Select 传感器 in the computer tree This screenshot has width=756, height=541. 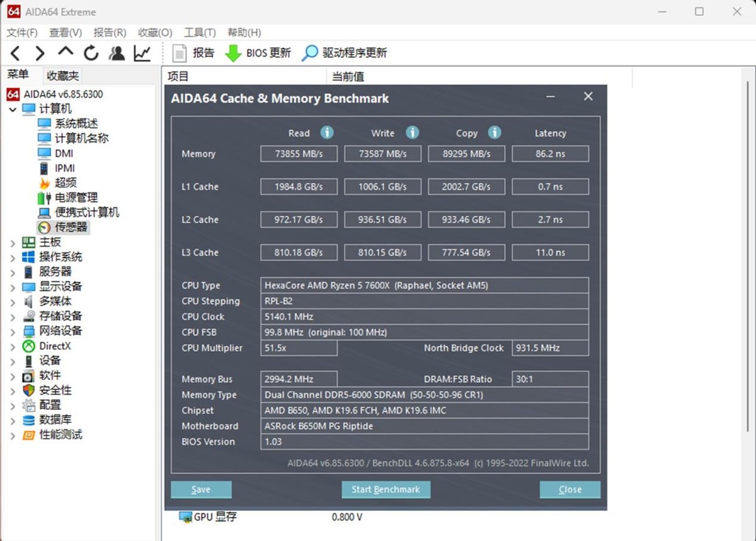coord(63,228)
